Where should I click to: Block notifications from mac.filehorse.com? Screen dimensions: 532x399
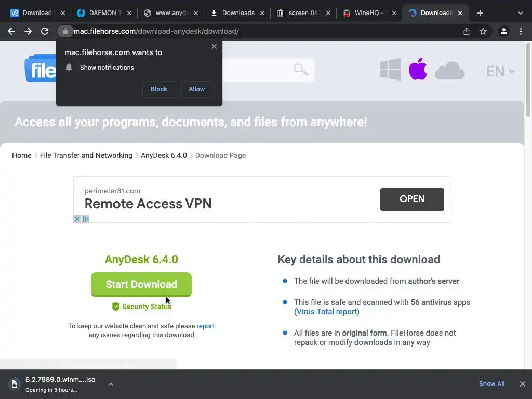159,89
